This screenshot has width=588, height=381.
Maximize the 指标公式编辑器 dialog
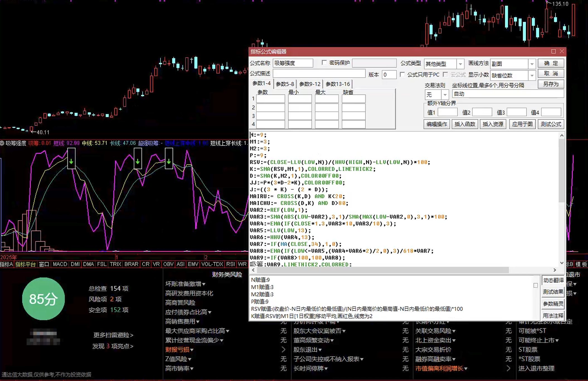(x=553, y=51)
